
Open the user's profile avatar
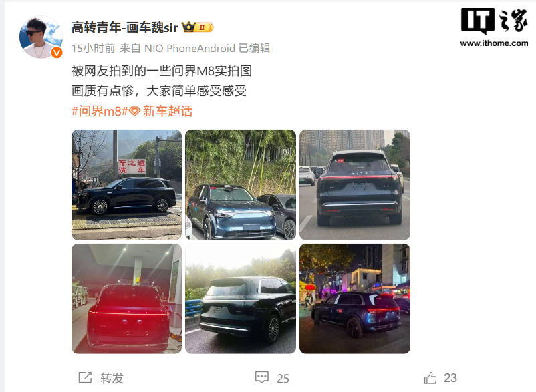[40, 37]
